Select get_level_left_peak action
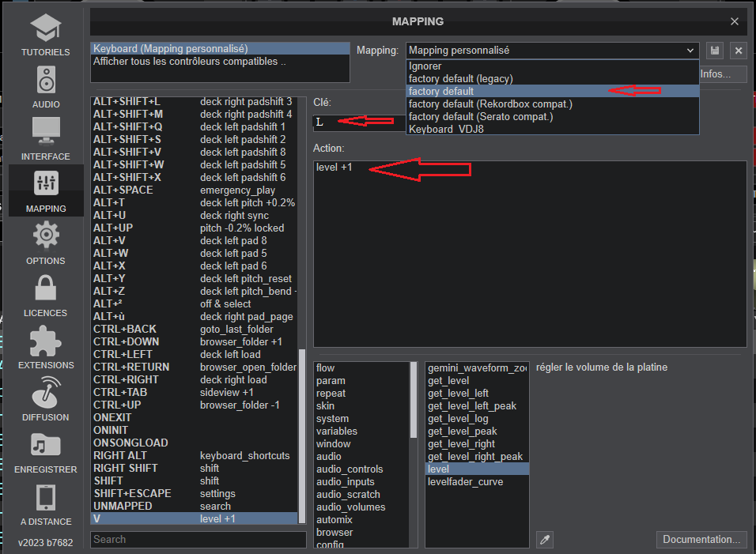This screenshot has width=756, height=554. (478, 406)
